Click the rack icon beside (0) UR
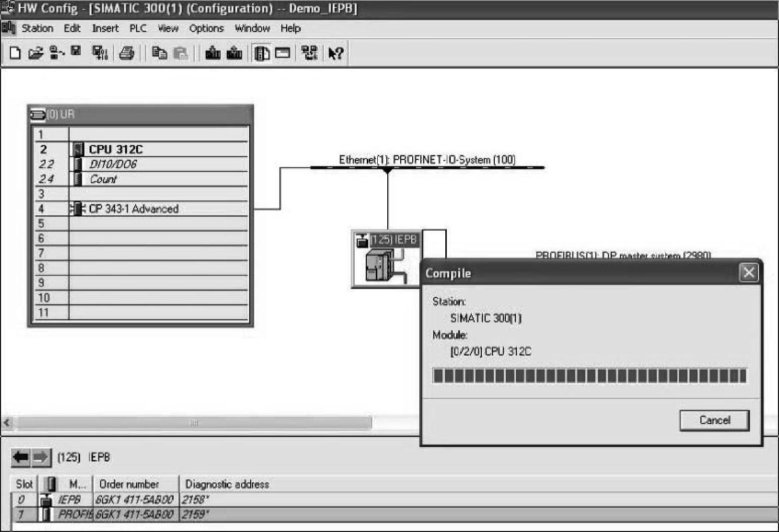779x532 pixels. [38, 114]
